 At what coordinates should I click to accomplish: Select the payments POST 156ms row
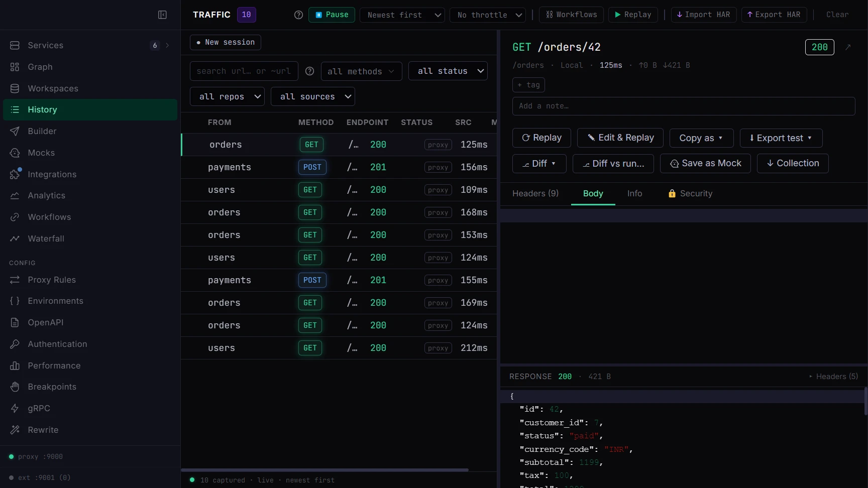(x=339, y=167)
